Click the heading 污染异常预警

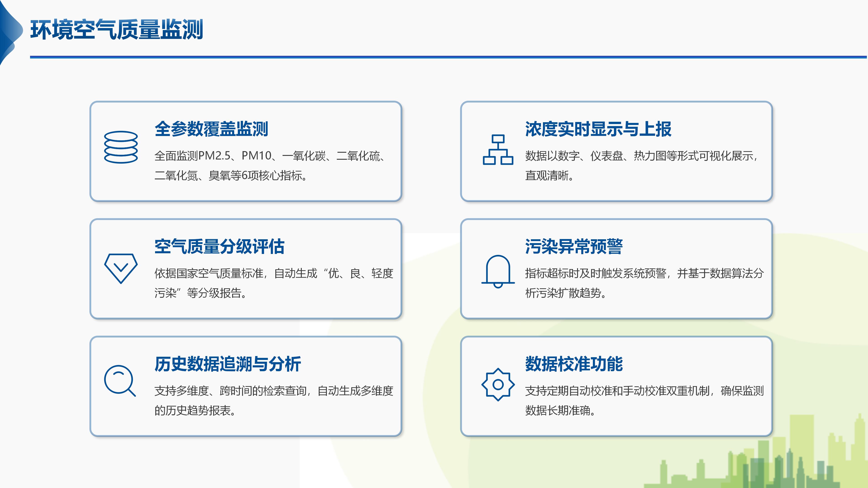tap(574, 246)
